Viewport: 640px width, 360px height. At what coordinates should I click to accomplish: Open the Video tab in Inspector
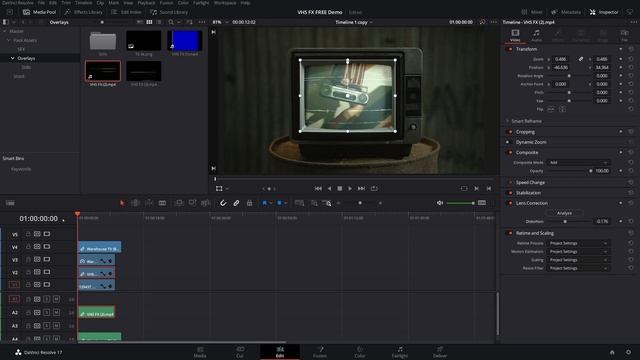(x=516, y=35)
